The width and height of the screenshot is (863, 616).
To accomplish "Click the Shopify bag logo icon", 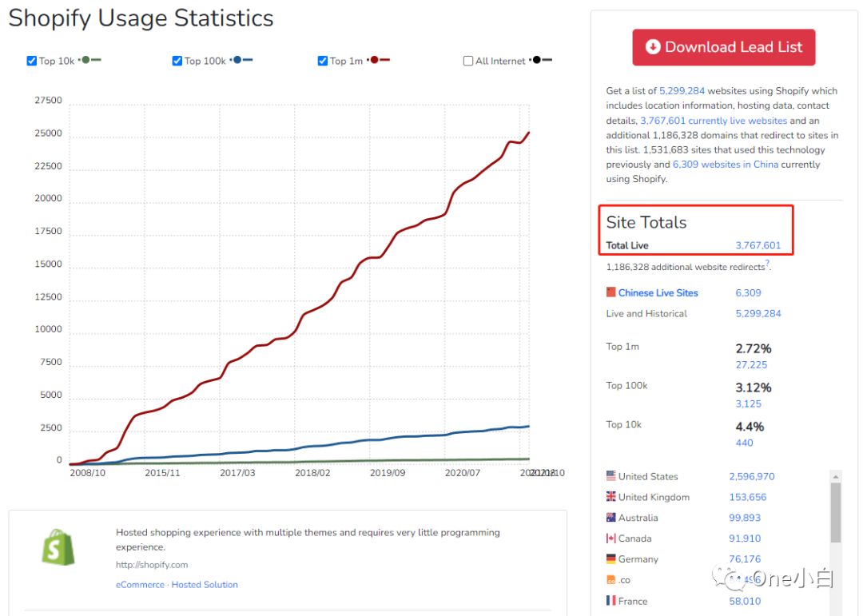I will pos(58,547).
